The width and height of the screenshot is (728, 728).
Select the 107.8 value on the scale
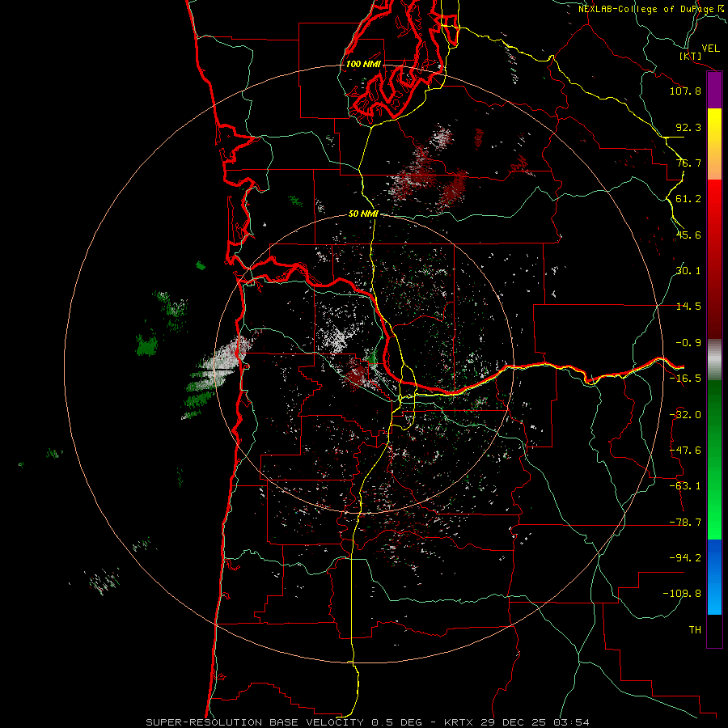coord(685,91)
